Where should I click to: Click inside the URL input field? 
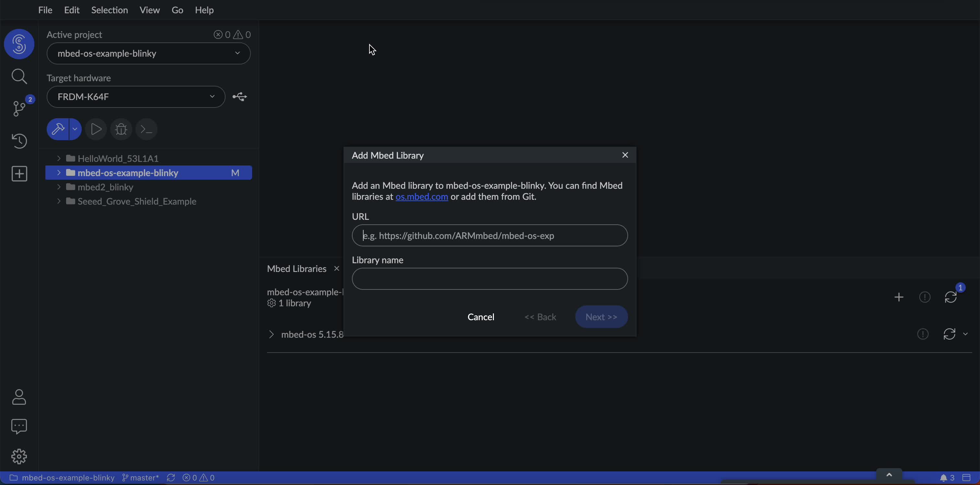[x=489, y=235]
